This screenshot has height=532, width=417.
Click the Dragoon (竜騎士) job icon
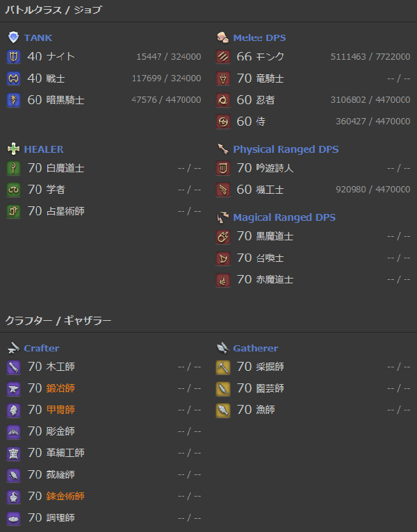click(x=223, y=78)
